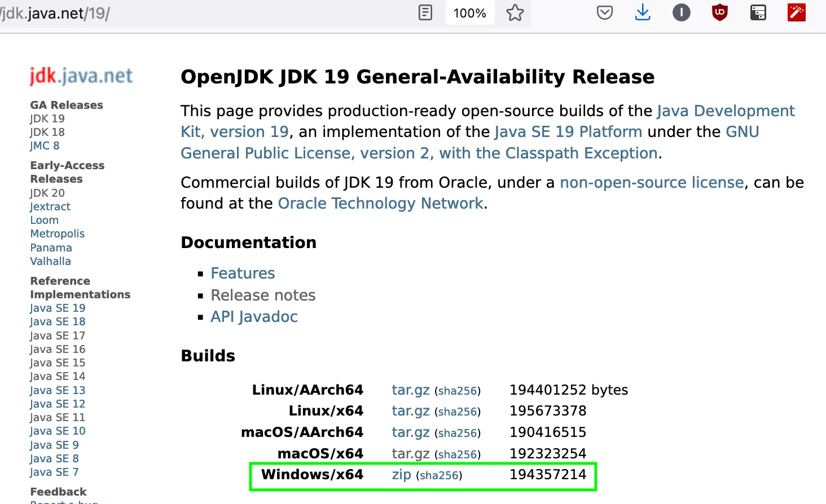Screen dimensions: 826x504
Task: Open the Valhalla project link
Action: pyautogui.click(x=51, y=261)
